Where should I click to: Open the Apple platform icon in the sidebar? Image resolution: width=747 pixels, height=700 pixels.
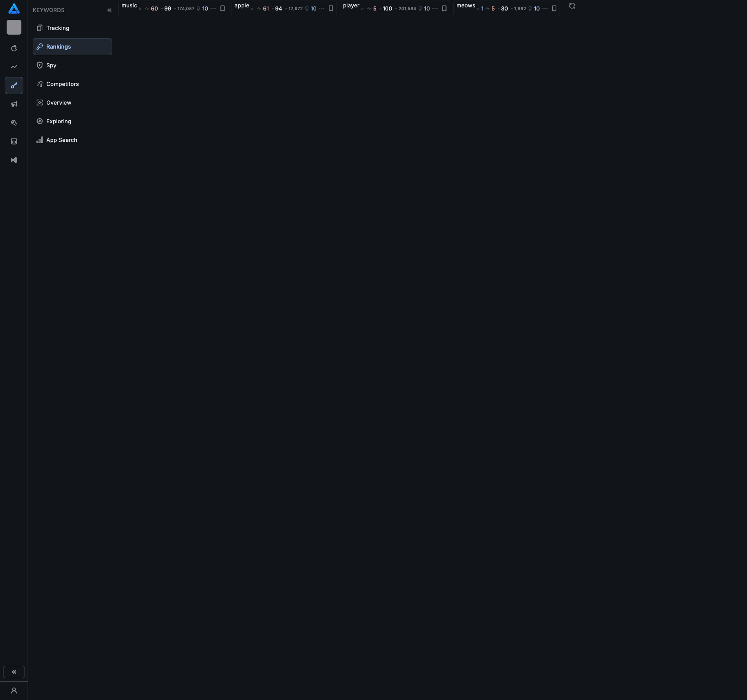click(14, 48)
